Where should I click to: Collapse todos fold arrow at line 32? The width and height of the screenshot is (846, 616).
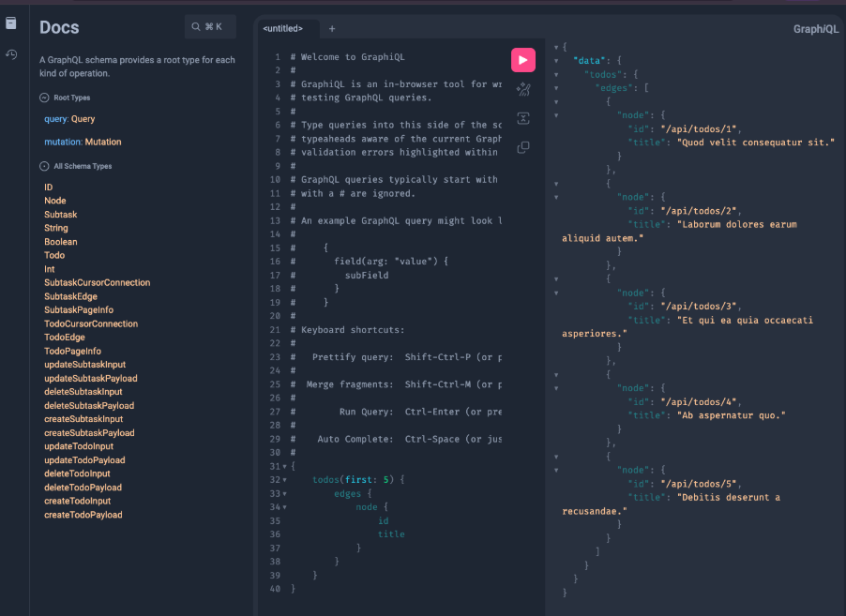pos(285,480)
